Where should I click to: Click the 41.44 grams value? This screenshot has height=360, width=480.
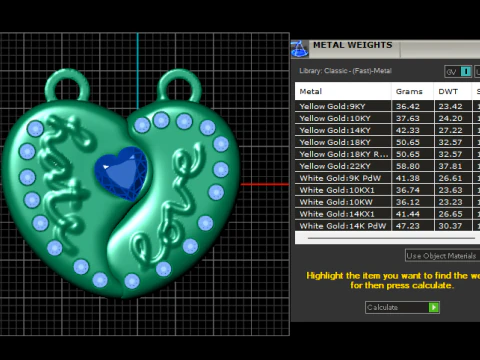click(x=407, y=214)
